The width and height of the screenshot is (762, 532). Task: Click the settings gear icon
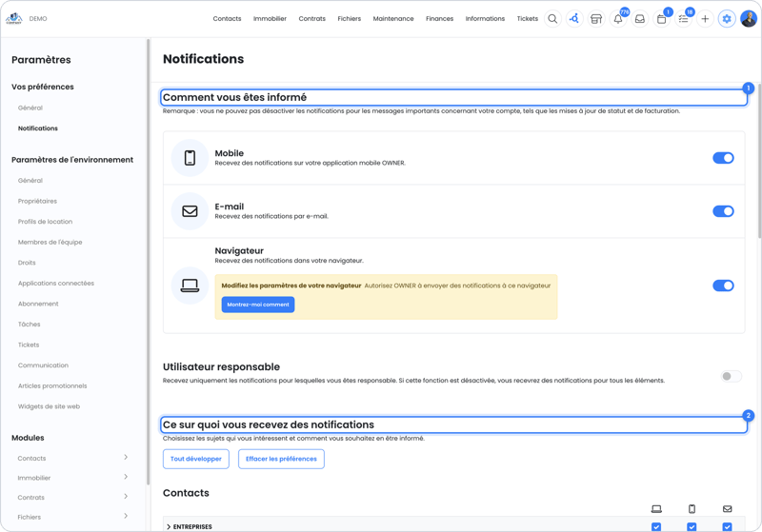(x=727, y=19)
